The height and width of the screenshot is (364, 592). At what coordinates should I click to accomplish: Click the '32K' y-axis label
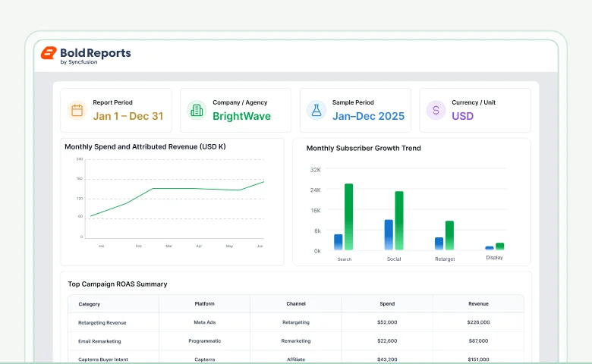tap(315, 170)
